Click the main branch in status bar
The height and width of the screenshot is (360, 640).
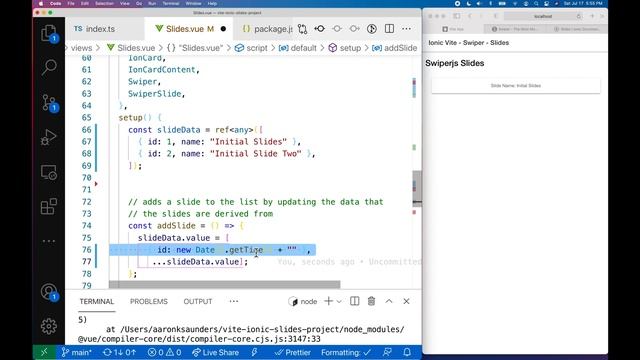click(x=77, y=352)
